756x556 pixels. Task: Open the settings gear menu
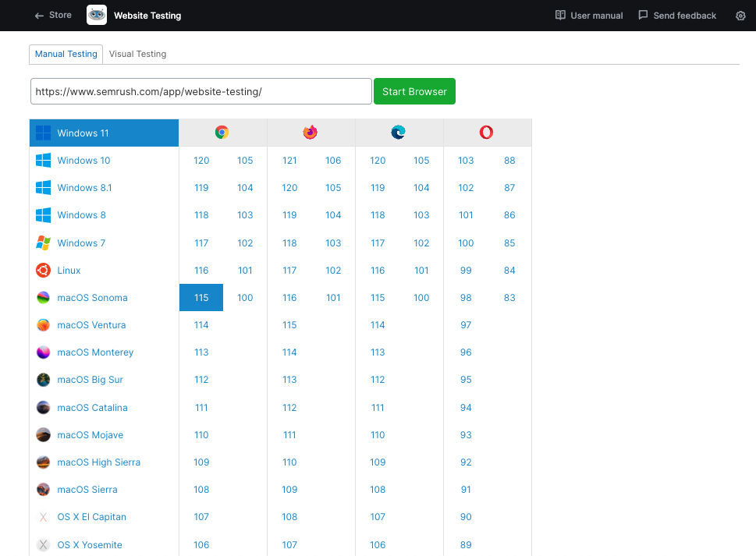click(740, 15)
